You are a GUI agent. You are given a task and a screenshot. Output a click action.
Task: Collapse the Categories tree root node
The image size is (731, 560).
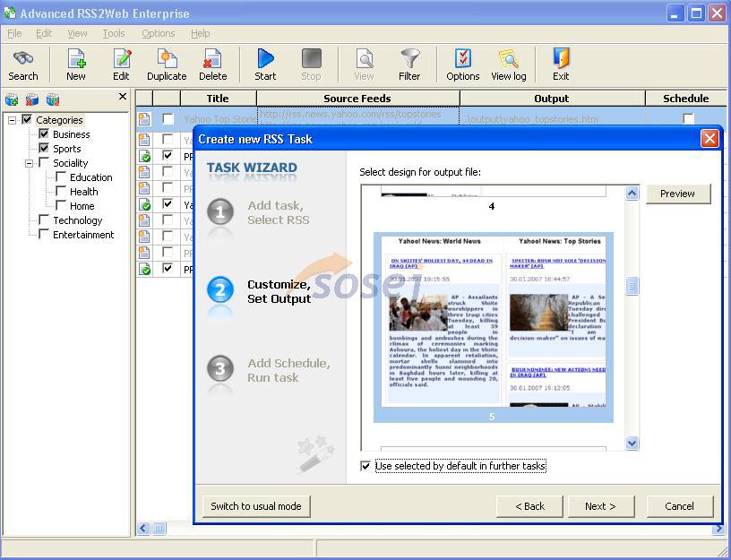(x=13, y=120)
